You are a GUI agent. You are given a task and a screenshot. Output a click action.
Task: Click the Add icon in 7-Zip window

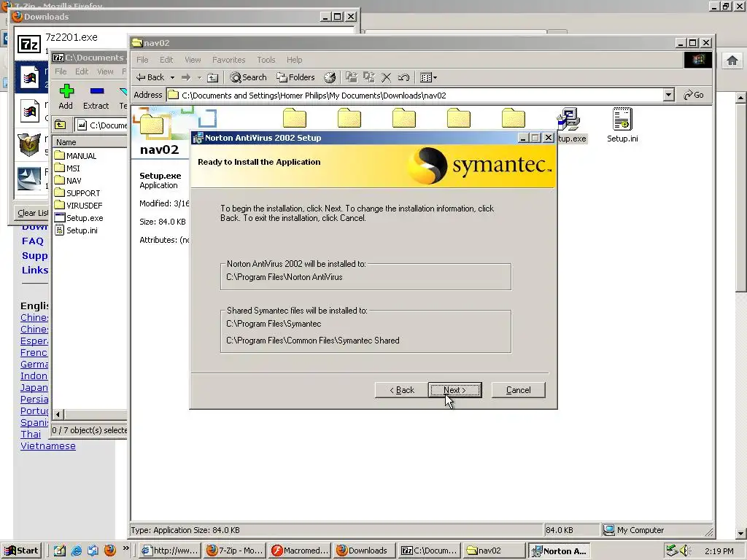coord(66,97)
